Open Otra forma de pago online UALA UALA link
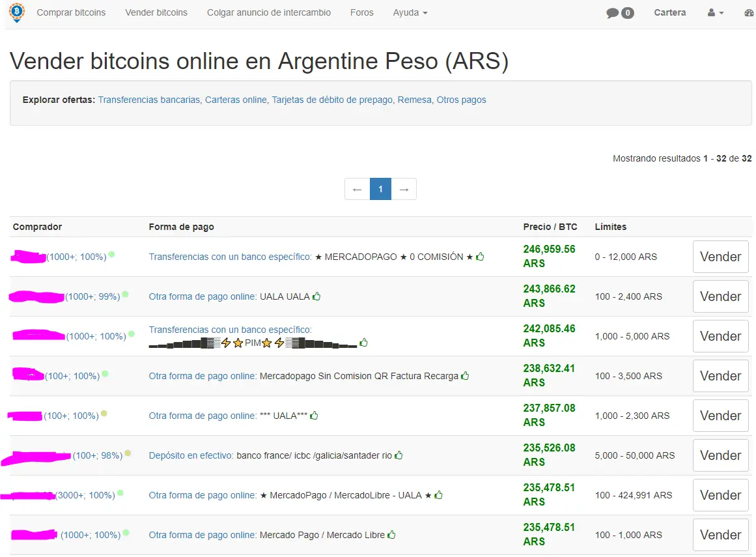Viewport: 756px width, 557px height. 203,296
